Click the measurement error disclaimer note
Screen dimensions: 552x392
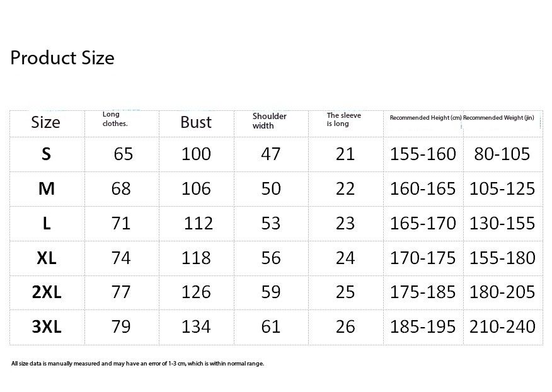tap(137, 363)
